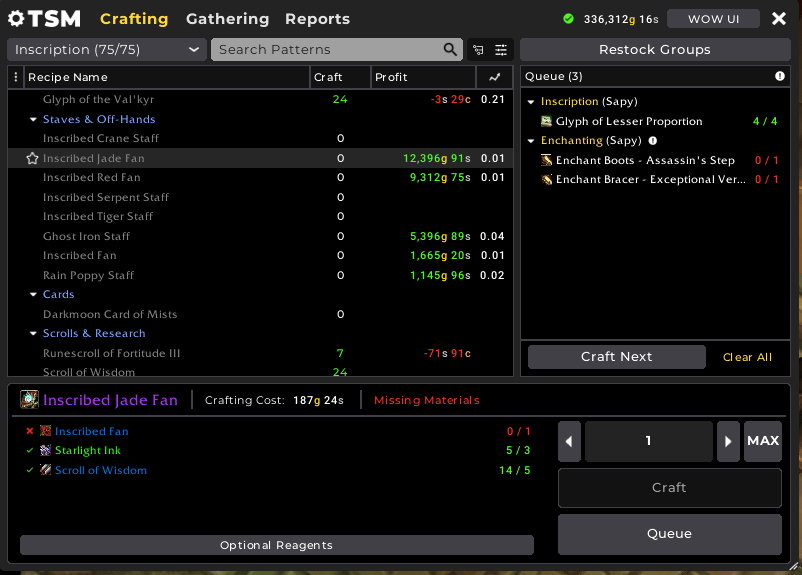Click the Restock Groups button
The height and width of the screenshot is (575, 802).
(x=655, y=50)
